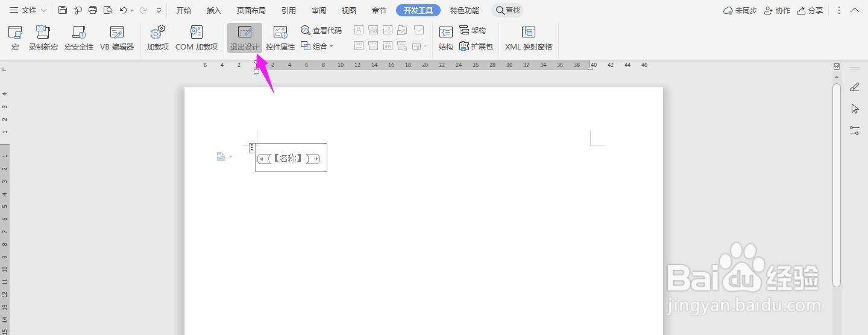The height and width of the screenshot is (335, 868).
Task: Click the ruler tab-type selector in top-left corner
Action: (4, 69)
